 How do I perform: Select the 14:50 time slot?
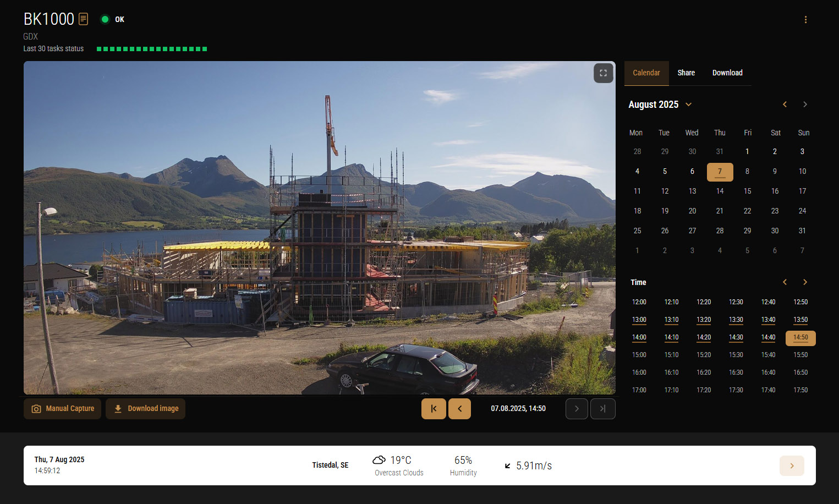point(800,337)
